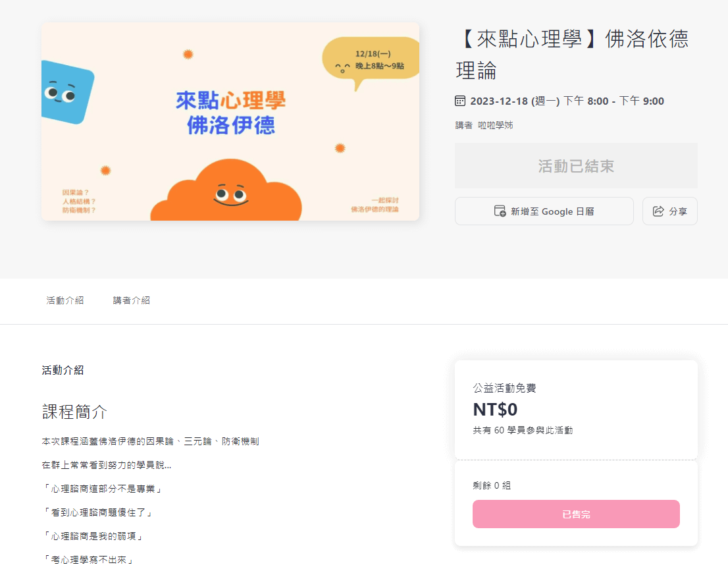Click the yellow speech bubble showing 12/18

(x=371, y=61)
